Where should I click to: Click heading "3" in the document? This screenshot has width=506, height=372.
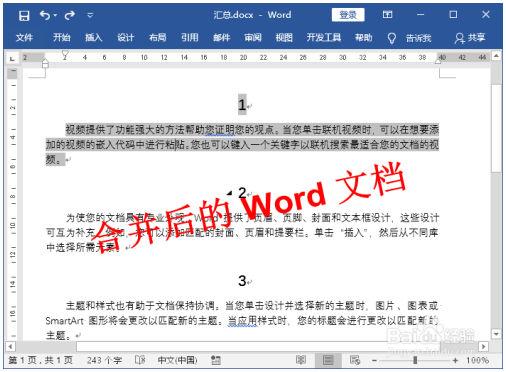click(242, 281)
